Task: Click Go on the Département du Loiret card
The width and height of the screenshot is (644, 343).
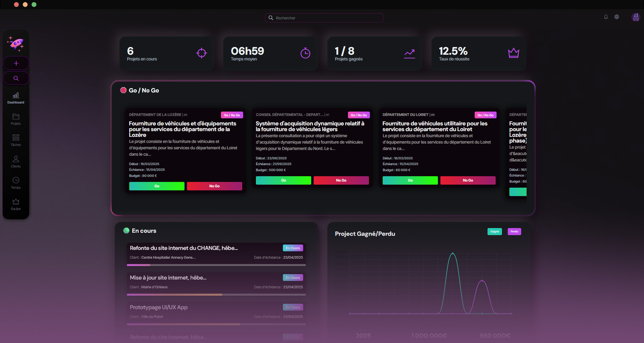Action: coord(410,180)
